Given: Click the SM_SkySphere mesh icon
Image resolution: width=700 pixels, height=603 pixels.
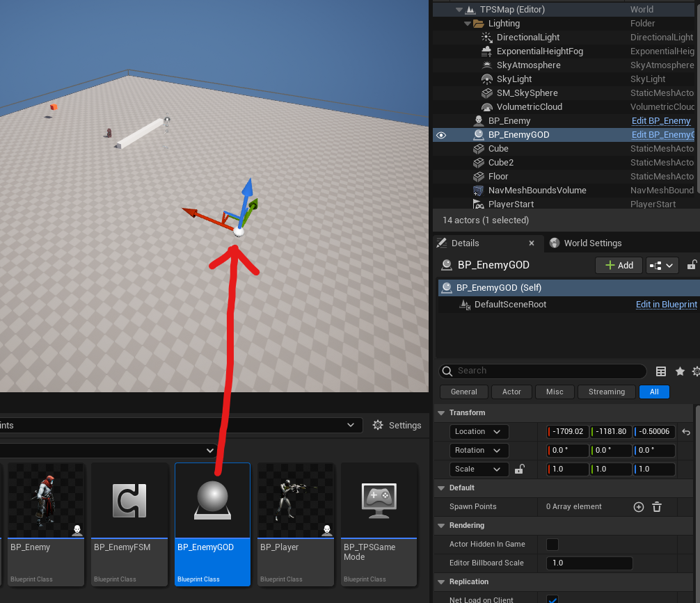Looking at the screenshot, I should (486, 93).
